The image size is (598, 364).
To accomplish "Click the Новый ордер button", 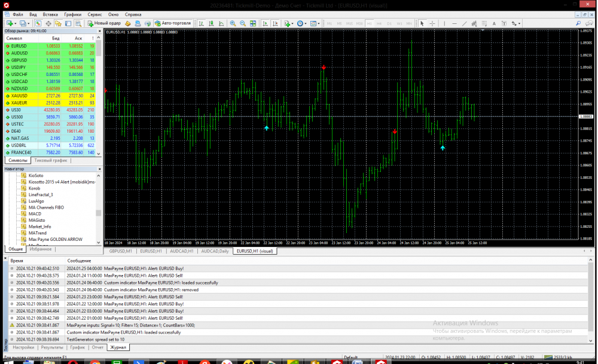I will point(105,23).
